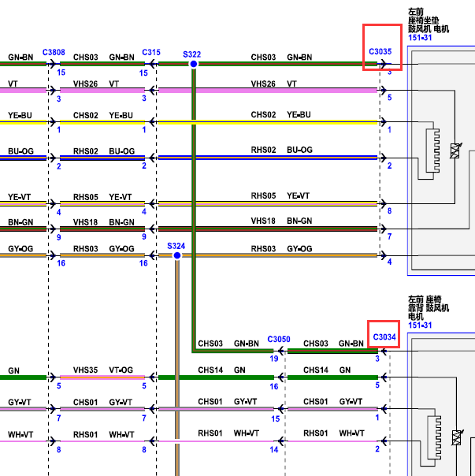
Task: Click pin number 14 at C3050
Action: point(274,450)
